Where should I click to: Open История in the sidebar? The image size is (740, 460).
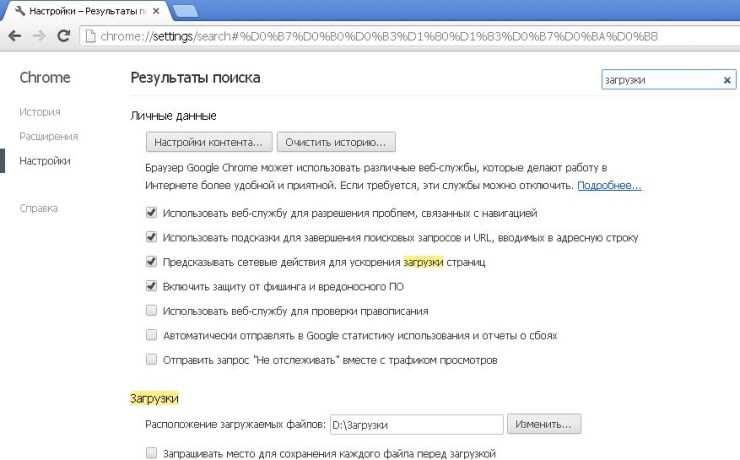pyautogui.click(x=40, y=112)
